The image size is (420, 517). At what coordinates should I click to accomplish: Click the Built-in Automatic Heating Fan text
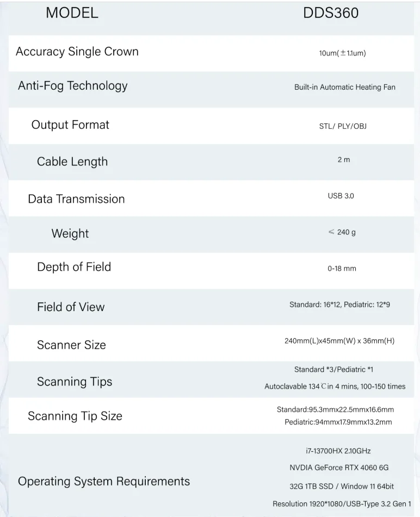[x=345, y=87]
